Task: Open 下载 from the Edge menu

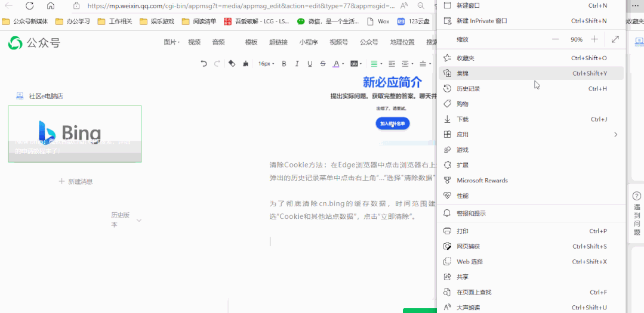Action: (x=531, y=119)
